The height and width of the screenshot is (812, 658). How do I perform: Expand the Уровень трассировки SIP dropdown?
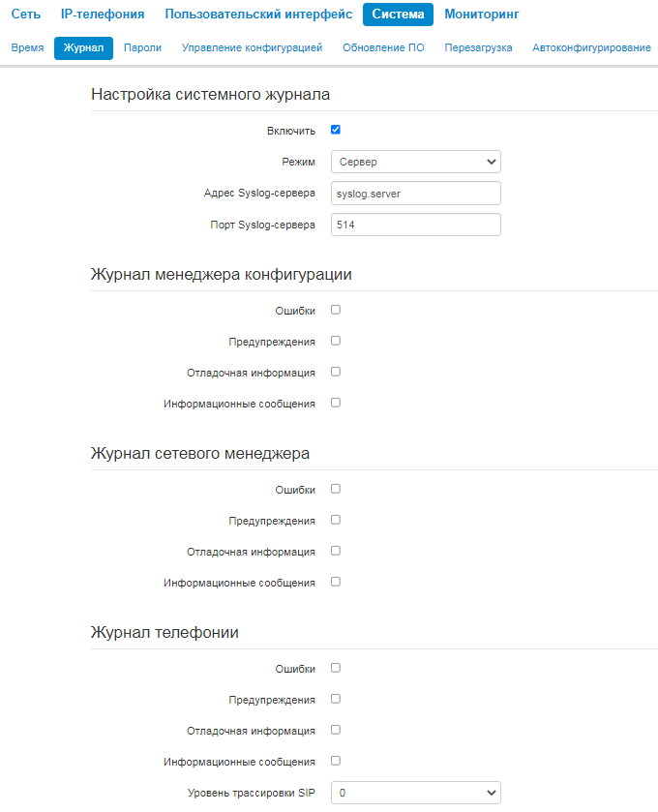(415, 793)
